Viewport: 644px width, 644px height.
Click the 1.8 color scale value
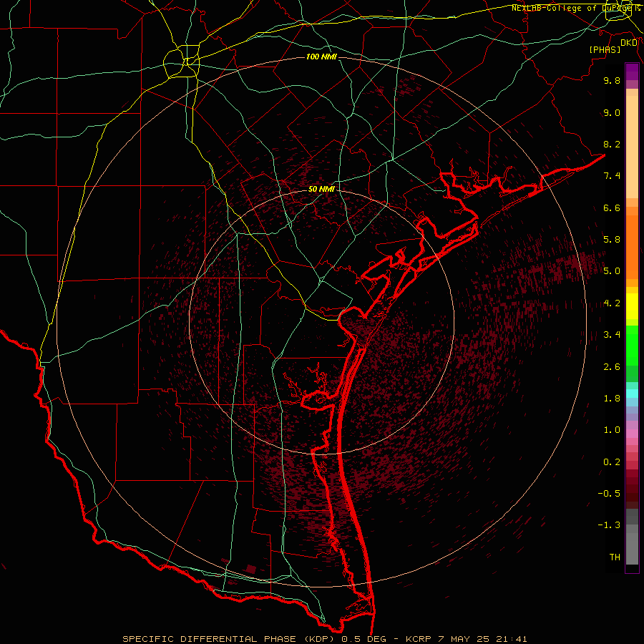[612, 399]
